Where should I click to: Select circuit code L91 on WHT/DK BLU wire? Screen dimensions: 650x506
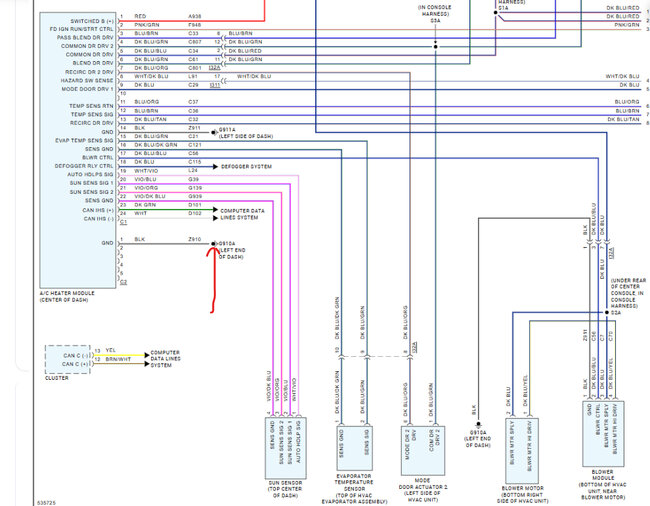[x=193, y=77]
